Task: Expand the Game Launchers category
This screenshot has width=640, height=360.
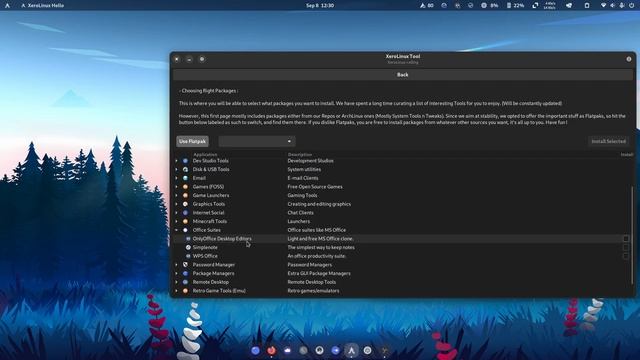Action: tap(177, 195)
